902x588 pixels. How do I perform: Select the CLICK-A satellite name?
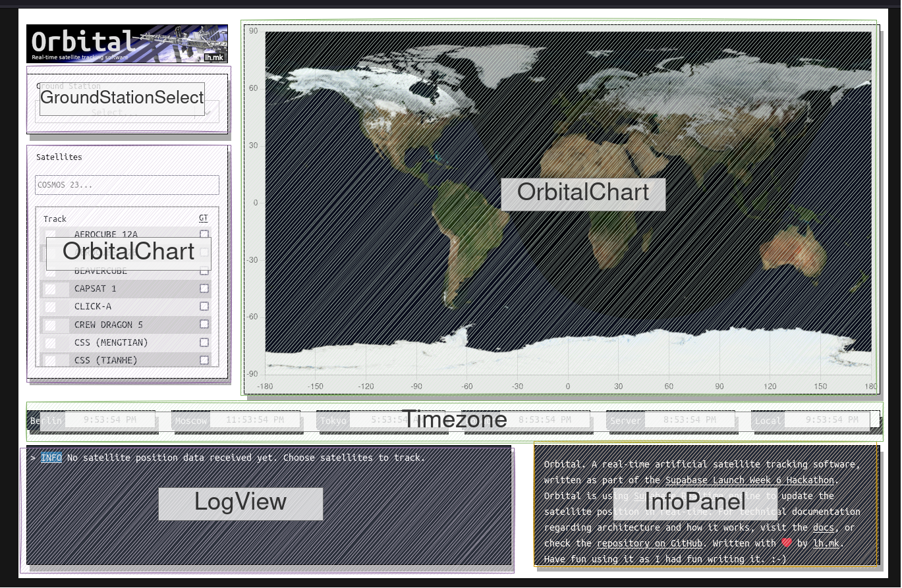(93, 306)
